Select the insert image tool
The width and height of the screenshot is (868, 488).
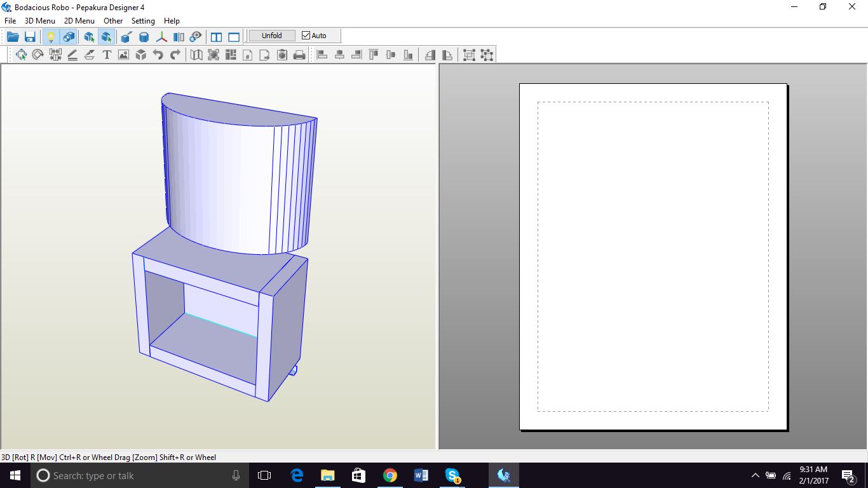click(x=124, y=55)
